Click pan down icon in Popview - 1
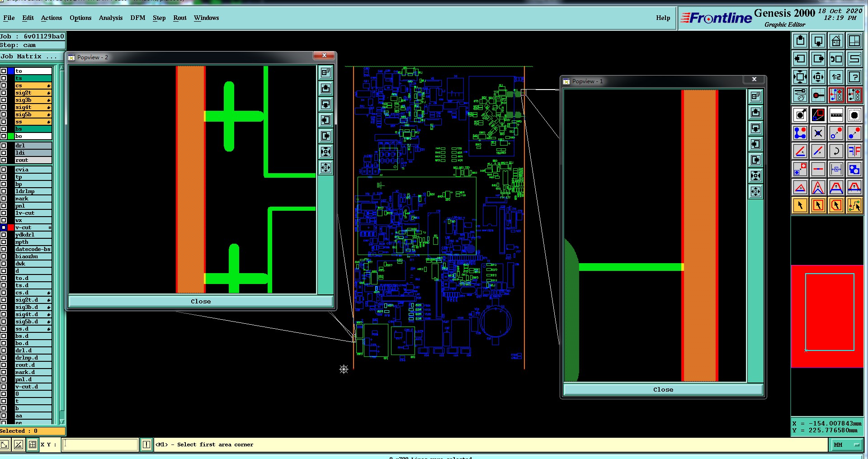868x459 pixels. [755, 128]
